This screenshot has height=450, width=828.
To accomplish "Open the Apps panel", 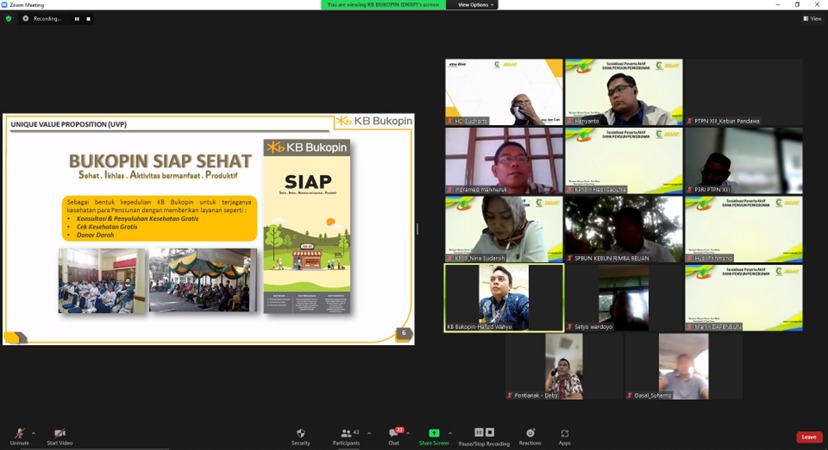I will 565,434.
